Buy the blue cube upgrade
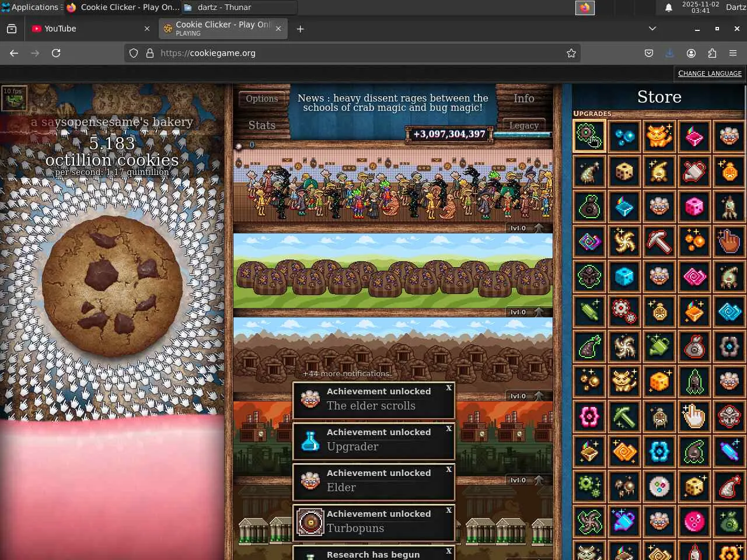 (x=624, y=276)
